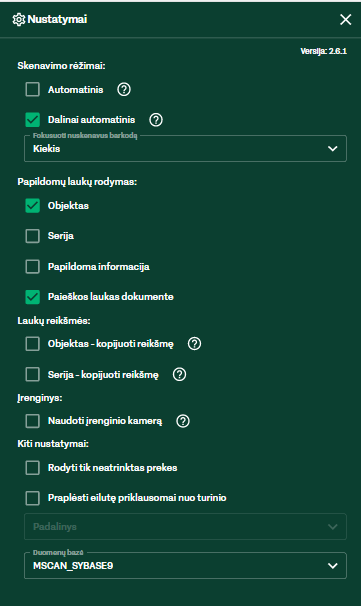Uncheck Paieškos laukas dokumente

point(32,297)
